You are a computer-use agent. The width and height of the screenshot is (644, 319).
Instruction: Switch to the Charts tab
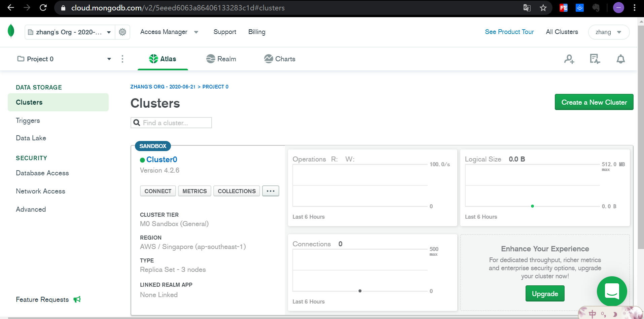pyautogui.click(x=280, y=59)
